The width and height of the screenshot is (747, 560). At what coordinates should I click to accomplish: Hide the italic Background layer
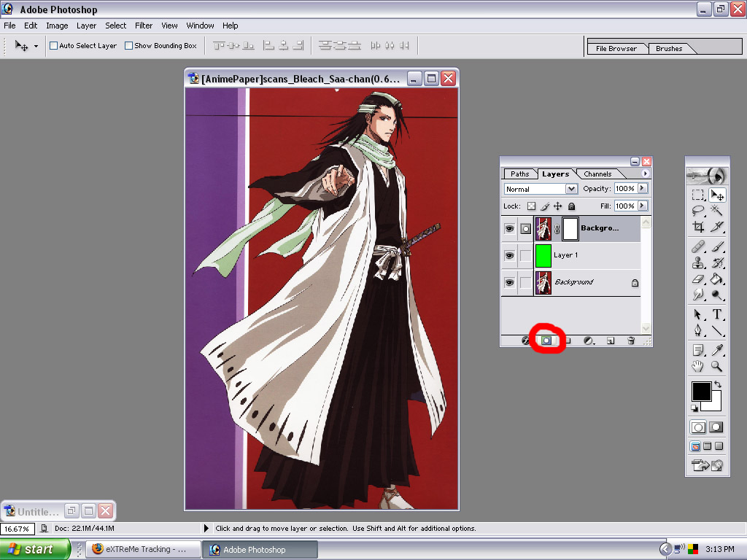pyautogui.click(x=509, y=283)
